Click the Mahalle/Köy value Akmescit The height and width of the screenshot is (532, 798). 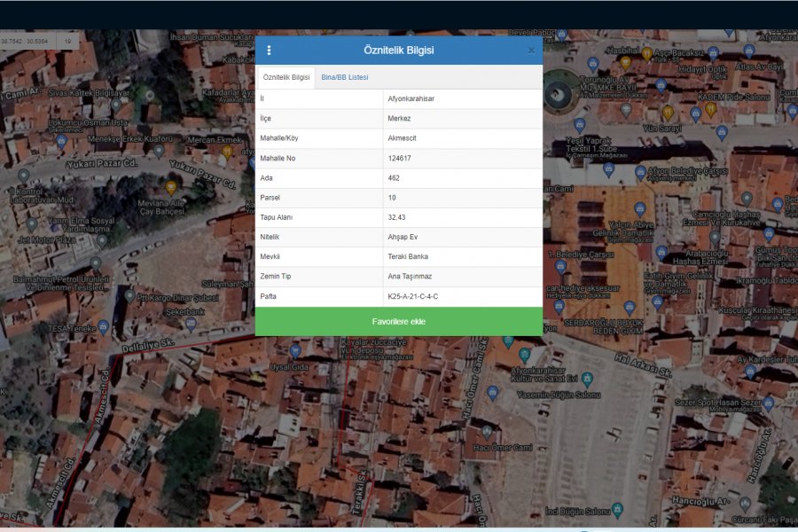point(402,138)
